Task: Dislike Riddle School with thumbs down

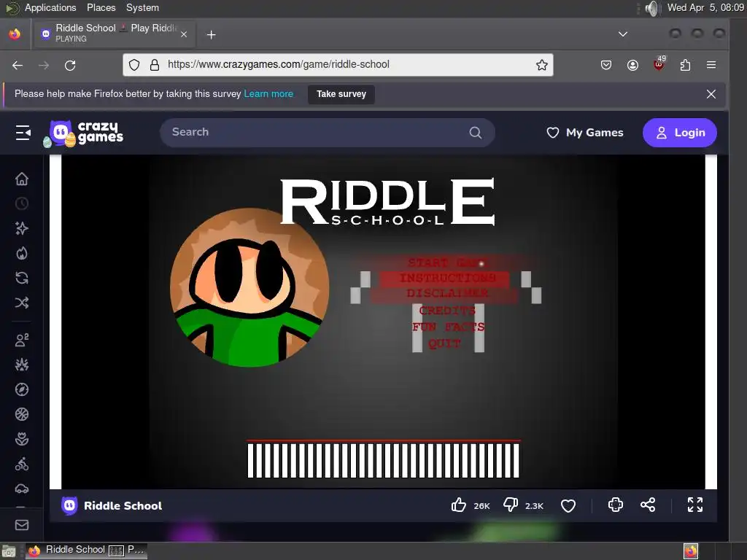Action: [x=511, y=505]
